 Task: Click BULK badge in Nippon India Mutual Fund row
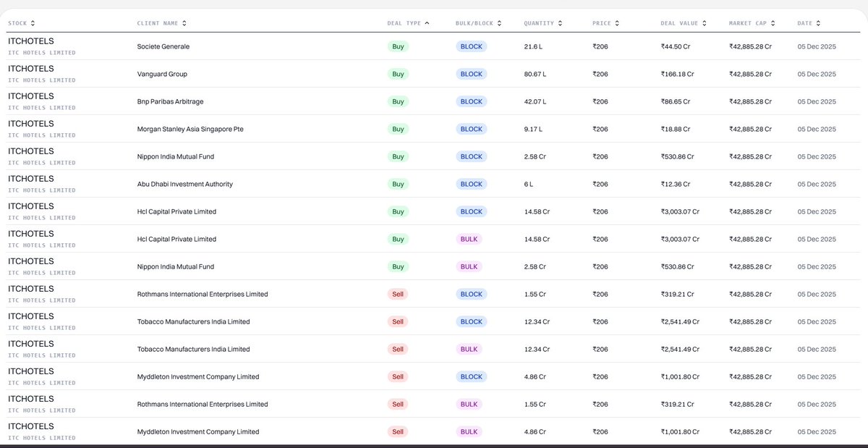click(469, 266)
